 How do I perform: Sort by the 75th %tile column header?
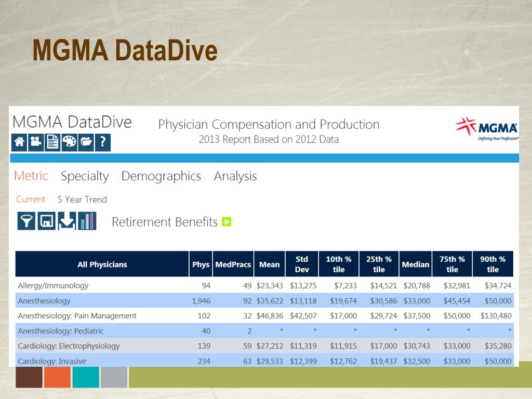453,264
